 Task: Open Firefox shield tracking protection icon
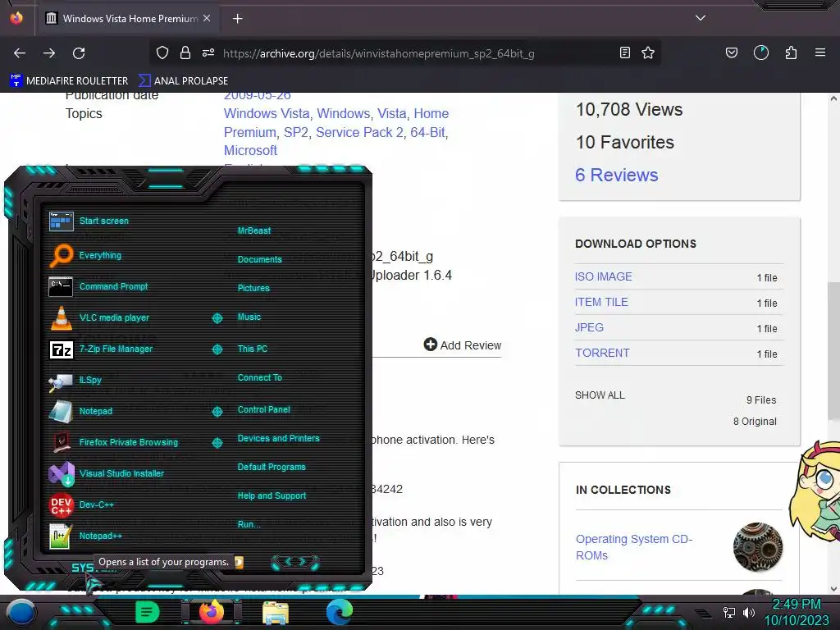162,53
